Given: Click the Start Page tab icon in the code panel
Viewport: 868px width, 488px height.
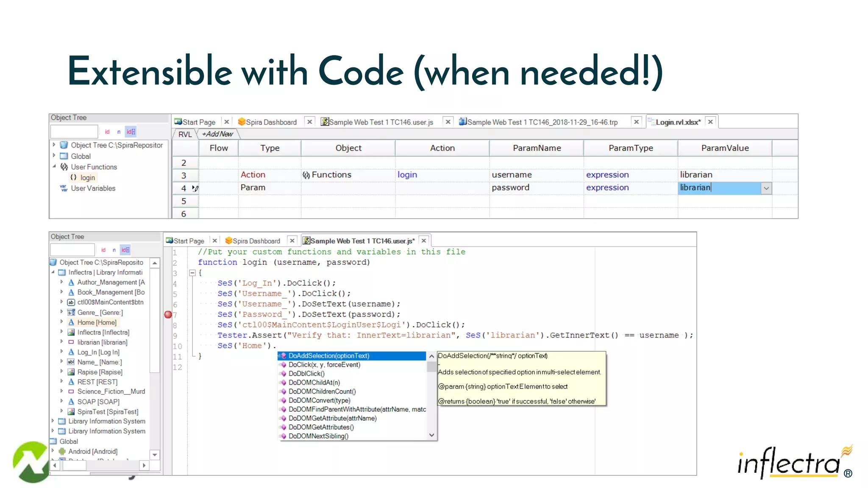Looking at the screenshot, I should point(170,241).
